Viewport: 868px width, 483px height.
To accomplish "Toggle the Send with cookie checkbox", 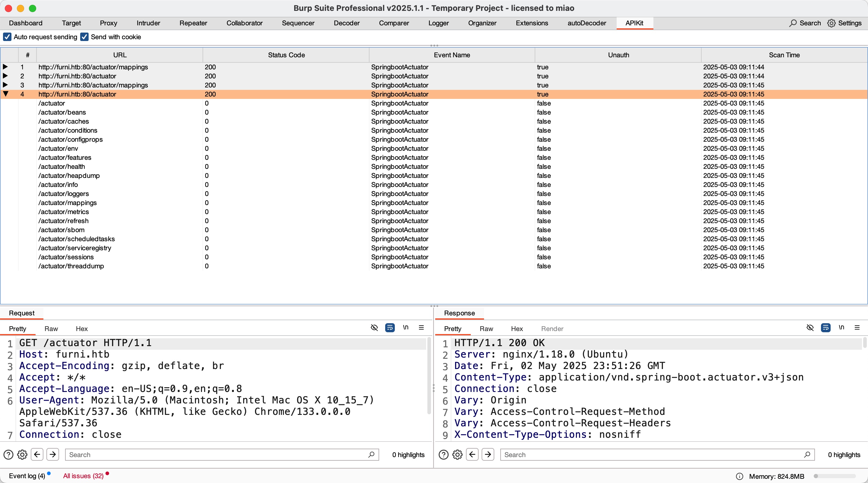I will tap(84, 37).
